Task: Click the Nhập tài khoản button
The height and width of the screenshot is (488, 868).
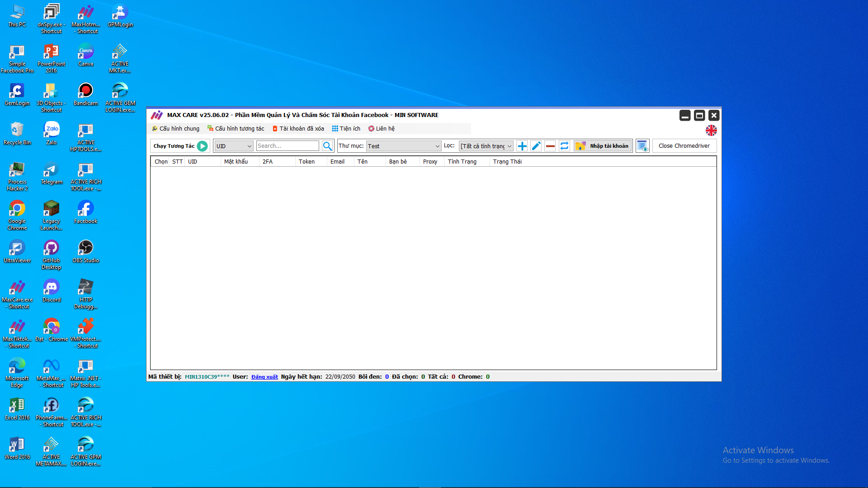Action: click(603, 146)
